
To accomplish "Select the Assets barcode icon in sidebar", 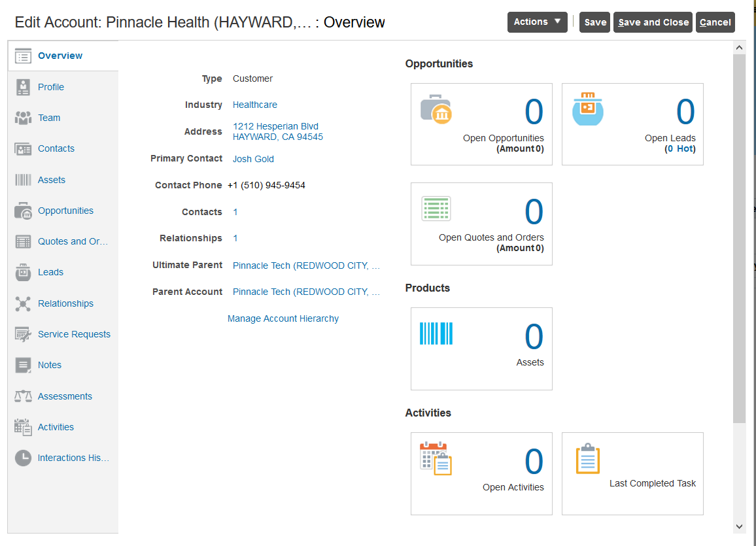I will point(23,180).
